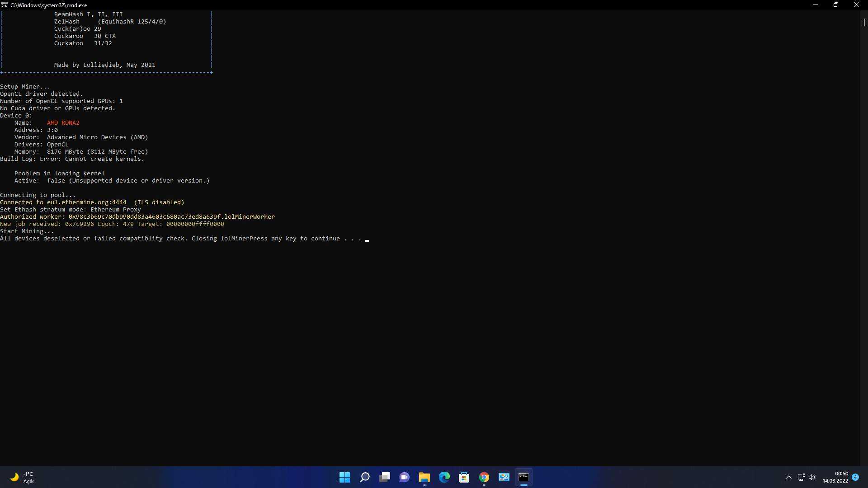868x488 pixels.
Task: Restore down the cmd.exe window
Action: pos(836,5)
